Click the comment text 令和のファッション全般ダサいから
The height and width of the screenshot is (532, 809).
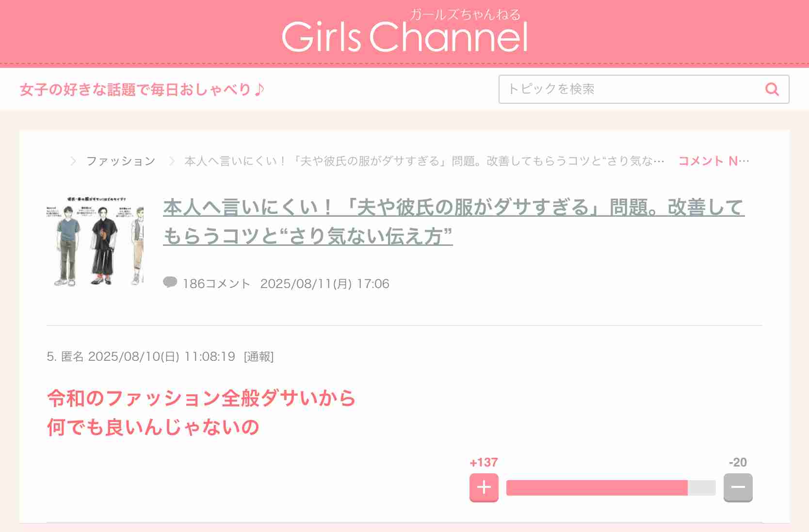point(201,398)
